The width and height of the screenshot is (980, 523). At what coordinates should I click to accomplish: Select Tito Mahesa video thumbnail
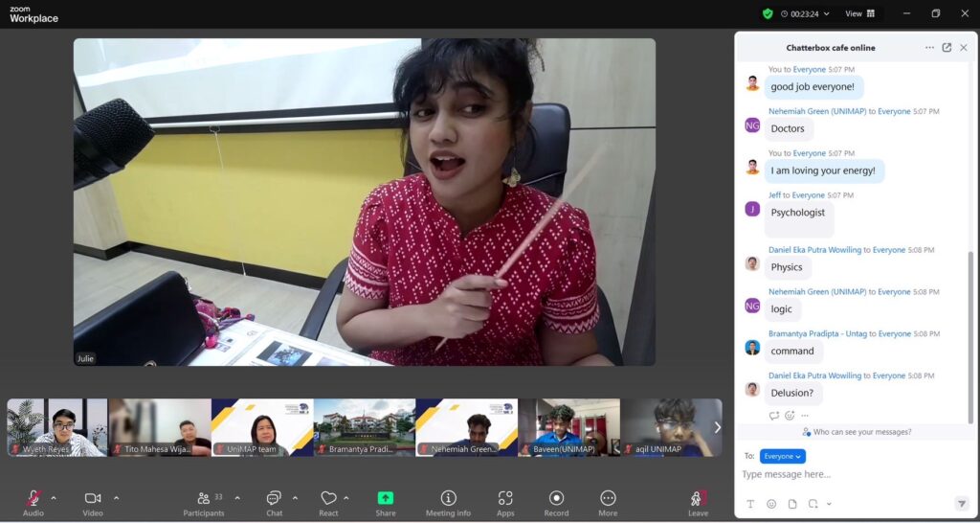tap(160, 427)
